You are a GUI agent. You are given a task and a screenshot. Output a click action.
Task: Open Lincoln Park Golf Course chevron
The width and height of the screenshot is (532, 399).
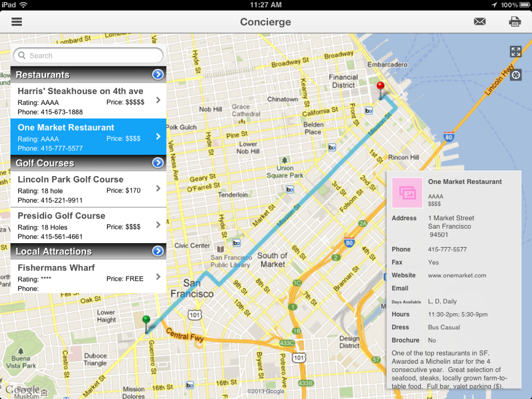coord(158,188)
